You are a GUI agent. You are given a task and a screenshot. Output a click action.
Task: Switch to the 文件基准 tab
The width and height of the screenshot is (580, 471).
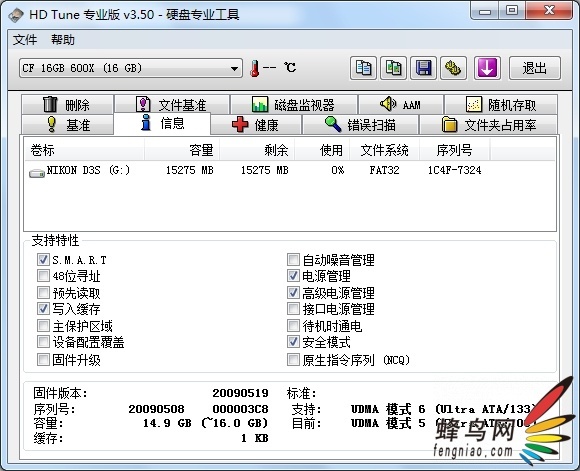pyautogui.click(x=172, y=105)
